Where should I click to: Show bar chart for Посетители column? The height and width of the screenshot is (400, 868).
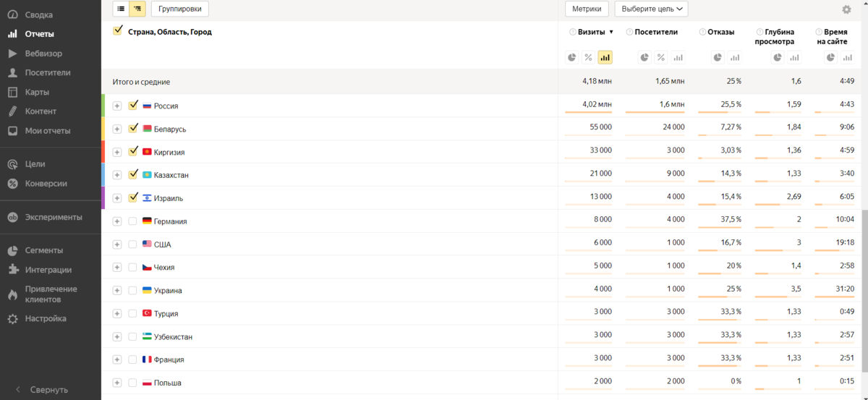[678, 57]
